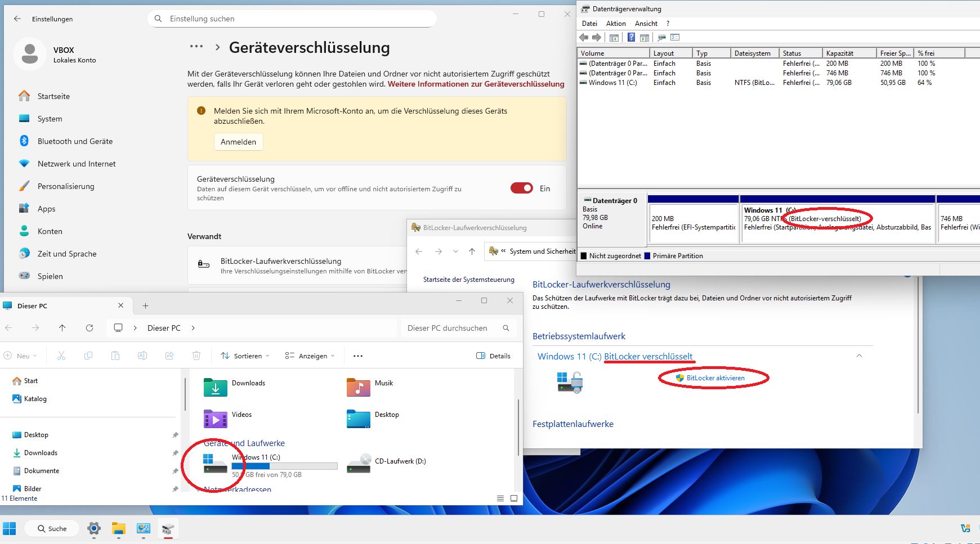Refresh the Dieser PC view
Image resolution: width=980 pixels, height=544 pixels.
pyautogui.click(x=90, y=327)
